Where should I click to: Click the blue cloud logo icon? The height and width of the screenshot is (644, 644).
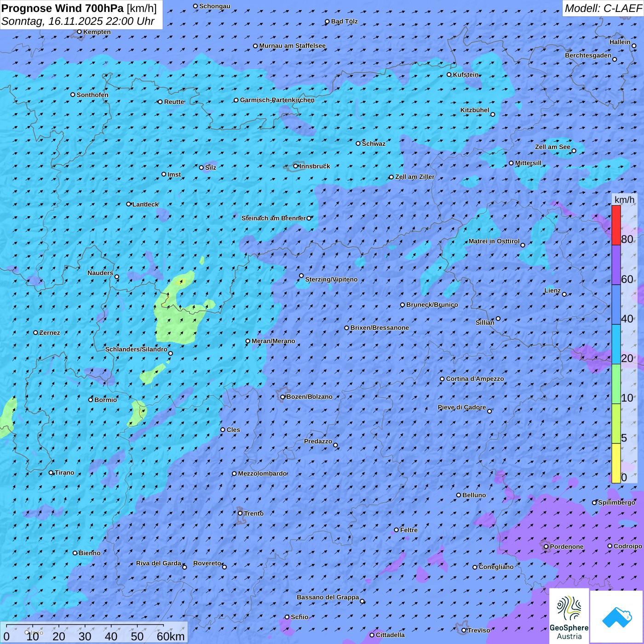point(616,617)
